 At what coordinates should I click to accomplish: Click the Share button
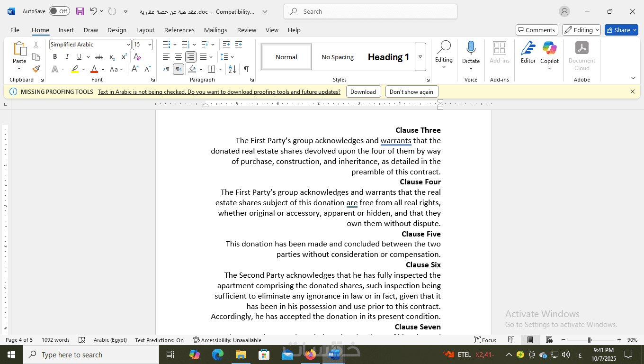[x=621, y=30]
